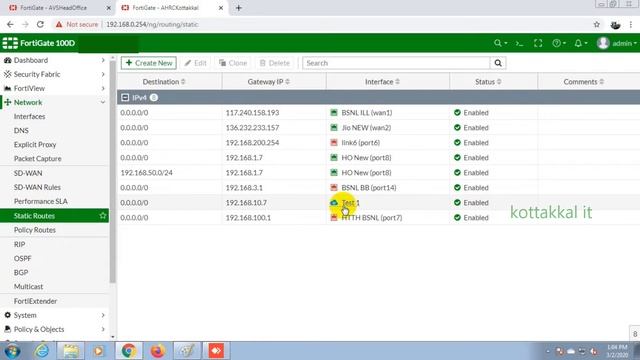The height and width of the screenshot is (360, 640).
Task: Select gateway 192.168.200.254 cell
Action: click(x=252, y=143)
